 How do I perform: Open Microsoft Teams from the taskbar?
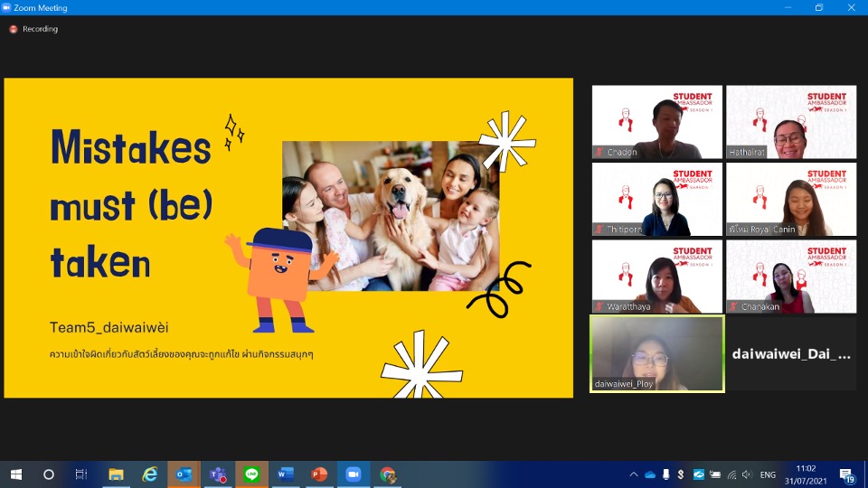217,474
